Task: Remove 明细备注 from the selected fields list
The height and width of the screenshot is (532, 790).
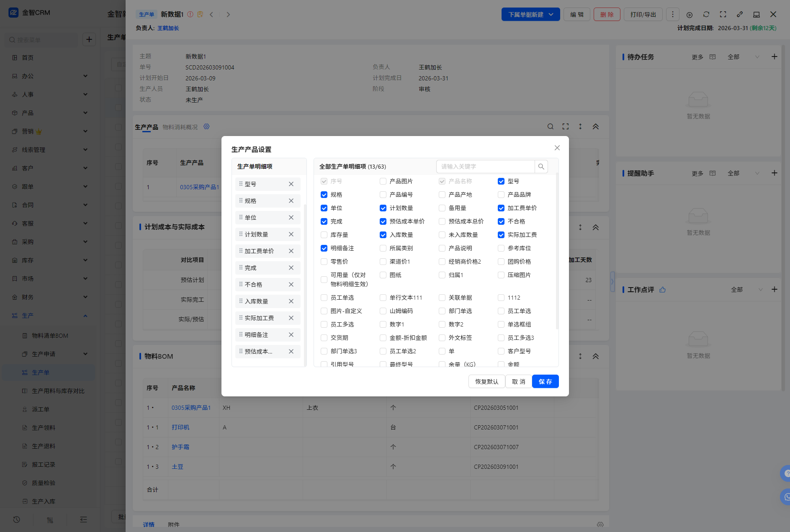Action: pos(291,335)
